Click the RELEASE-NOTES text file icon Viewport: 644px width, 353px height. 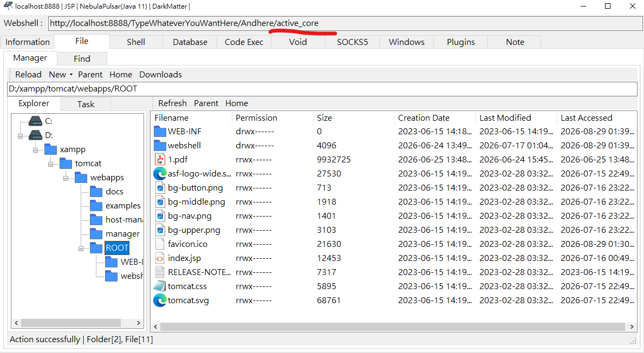click(x=160, y=272)
